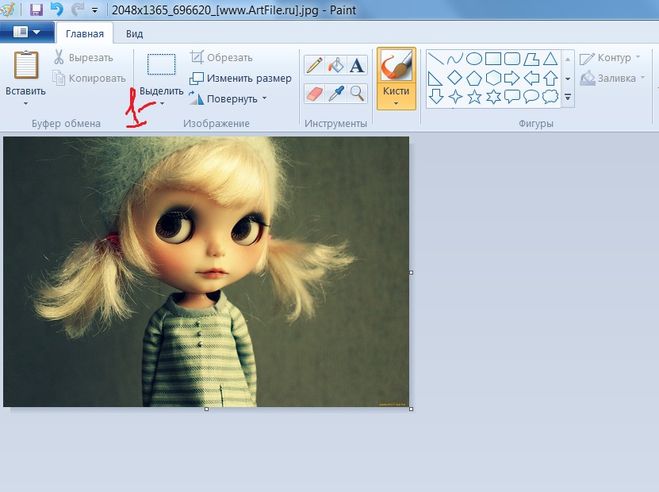Image resolution: width=659 pixels, height=492 pixels.
Task: Select the Fill with color bucket tool
Action: pos(336,66)
